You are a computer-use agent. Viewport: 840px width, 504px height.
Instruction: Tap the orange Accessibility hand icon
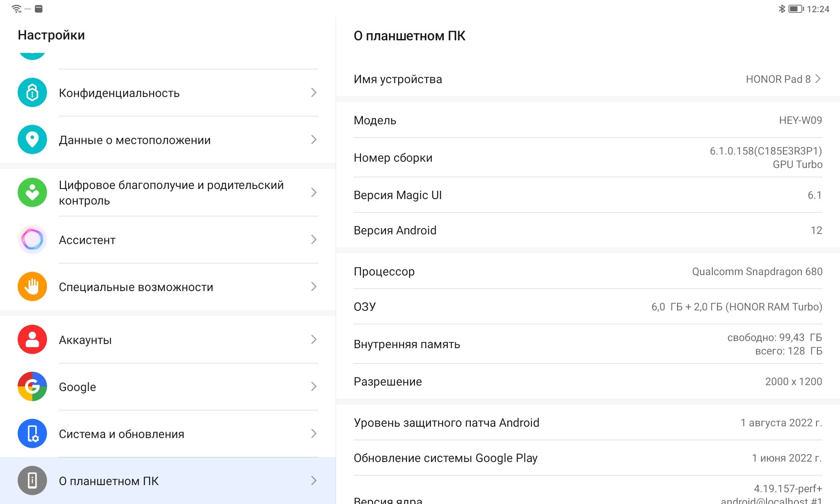coord(32,286)
